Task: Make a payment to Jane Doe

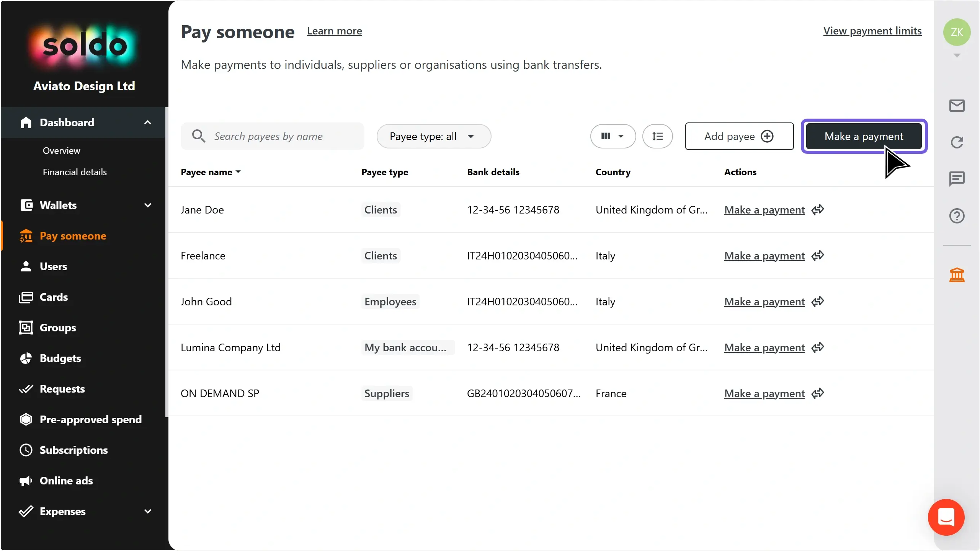Action: (x=764, y=210)
